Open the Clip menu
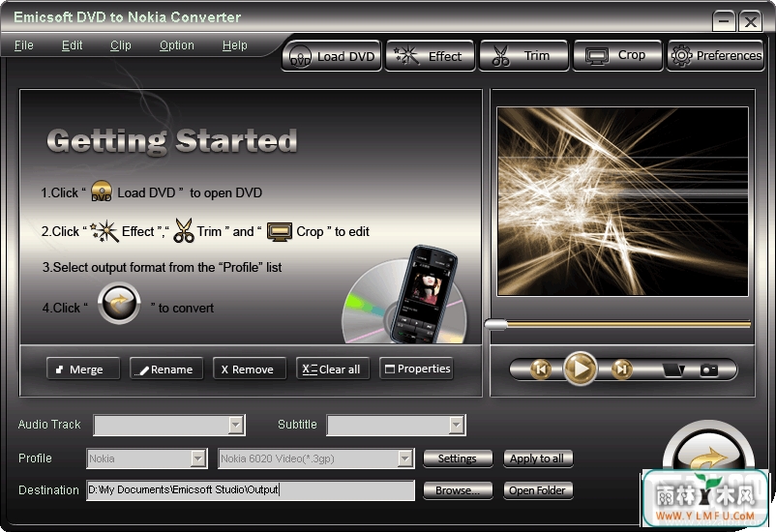776x532 pixels. click(x=120, y=45)
